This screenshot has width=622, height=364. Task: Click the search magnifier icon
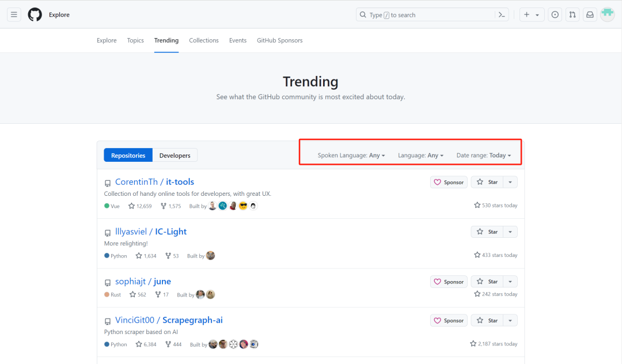(363, 14)
